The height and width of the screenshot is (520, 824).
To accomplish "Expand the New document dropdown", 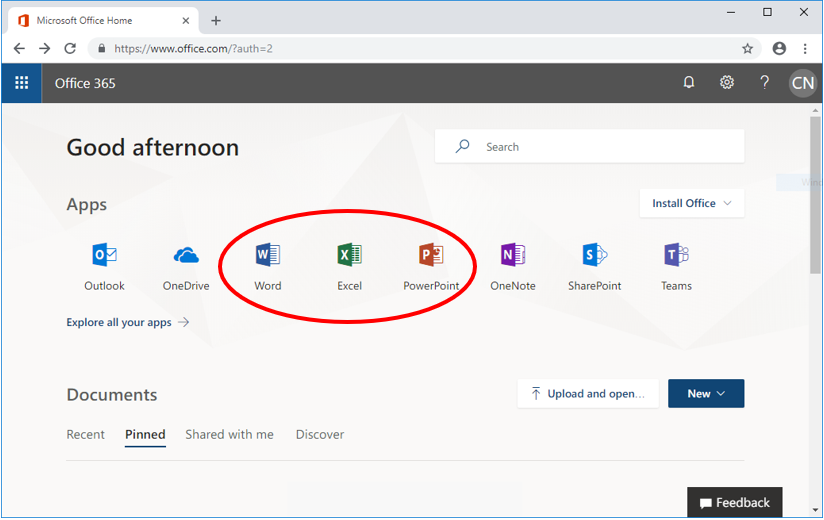I will [x=706, y=393].
